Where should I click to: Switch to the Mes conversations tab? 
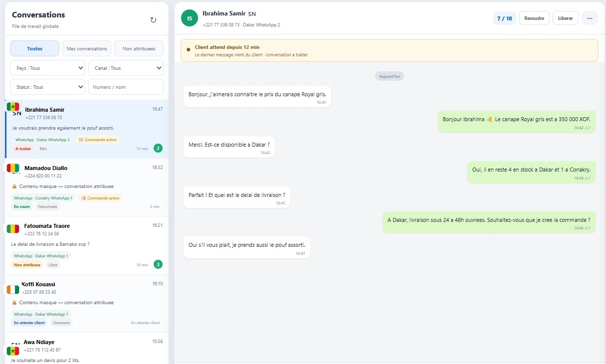point(87,48)
